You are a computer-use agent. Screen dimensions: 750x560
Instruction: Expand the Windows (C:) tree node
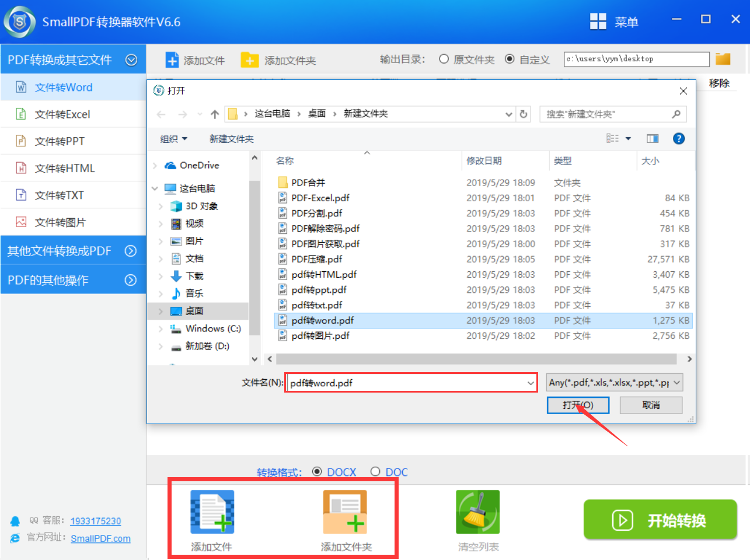point(161,329)
